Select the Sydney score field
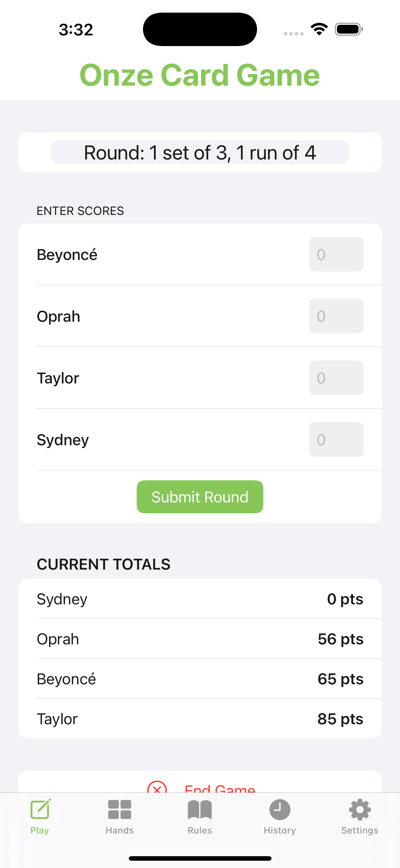Viewport: 400px width, 868px height. point(336,439)
